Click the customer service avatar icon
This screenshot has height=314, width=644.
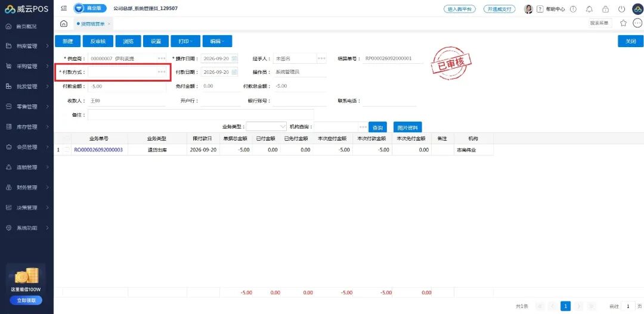pos(528,9)
